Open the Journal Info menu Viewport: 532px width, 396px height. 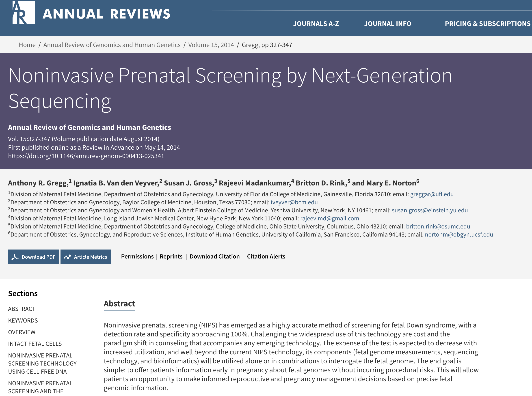pyautogui.click(x=387, y=24)
